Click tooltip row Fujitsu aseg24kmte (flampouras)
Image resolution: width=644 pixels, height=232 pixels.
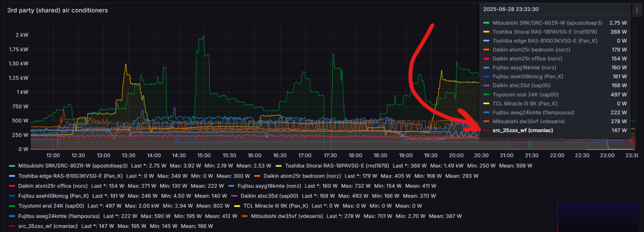(555, 112)
